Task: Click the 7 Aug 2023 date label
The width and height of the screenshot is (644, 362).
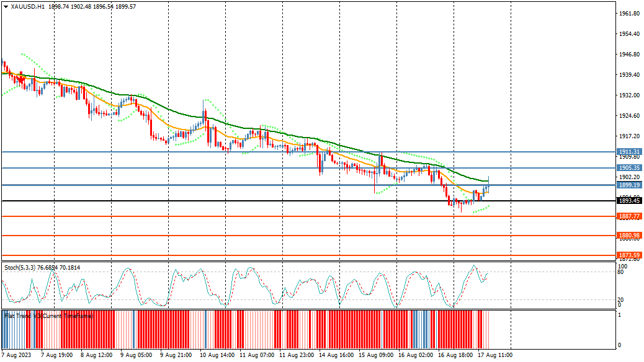Action: point(16,355)
